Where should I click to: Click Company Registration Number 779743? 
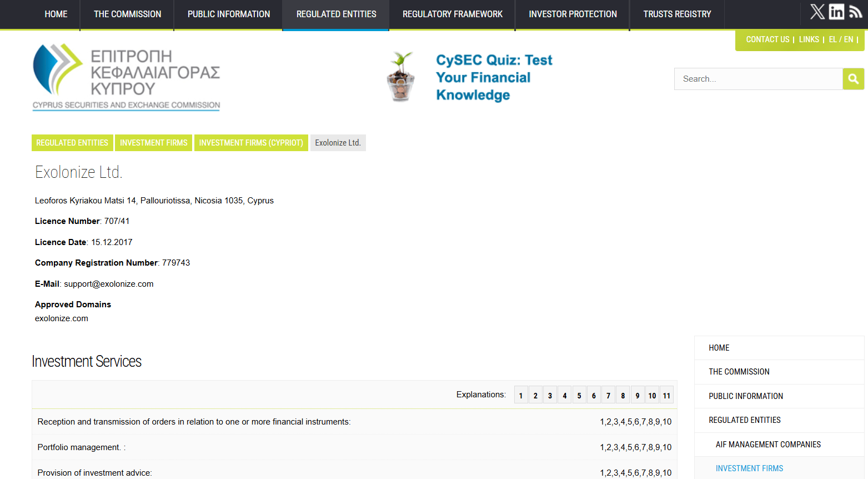click(x=113, y=263)
